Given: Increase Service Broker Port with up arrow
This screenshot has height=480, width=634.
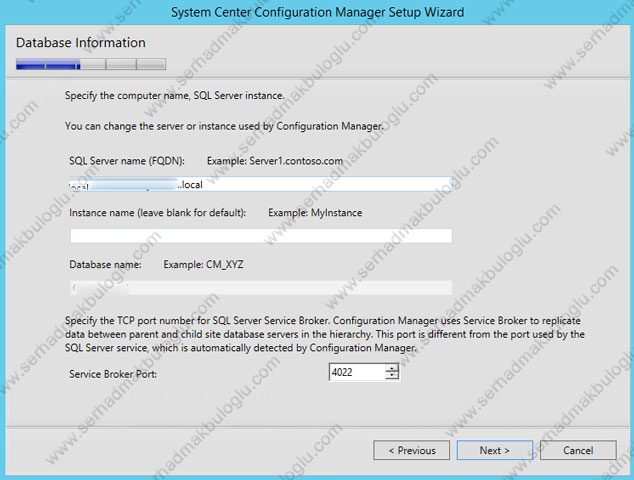Looking at the screenshot, I should tap(392, 368).
